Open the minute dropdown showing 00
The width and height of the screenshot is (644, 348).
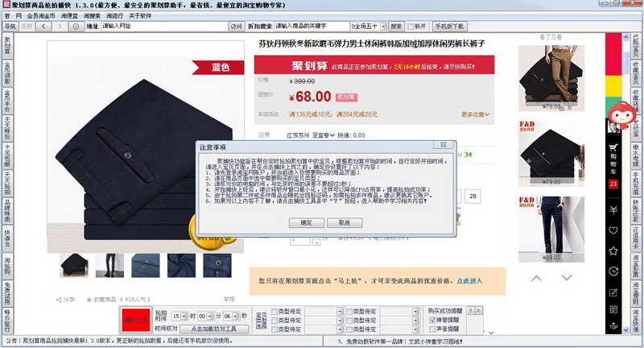pyautogui.click(x=210, y=316)
